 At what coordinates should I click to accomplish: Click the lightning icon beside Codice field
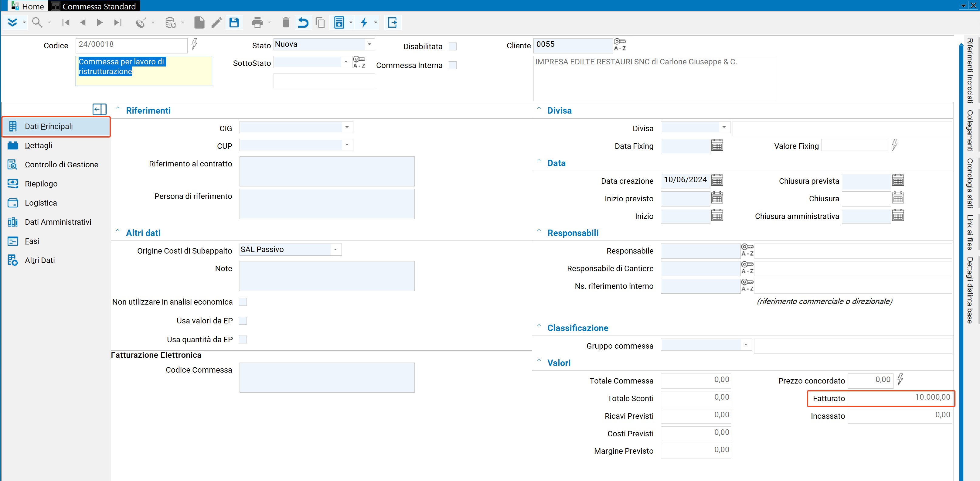(x=194, y=44)
